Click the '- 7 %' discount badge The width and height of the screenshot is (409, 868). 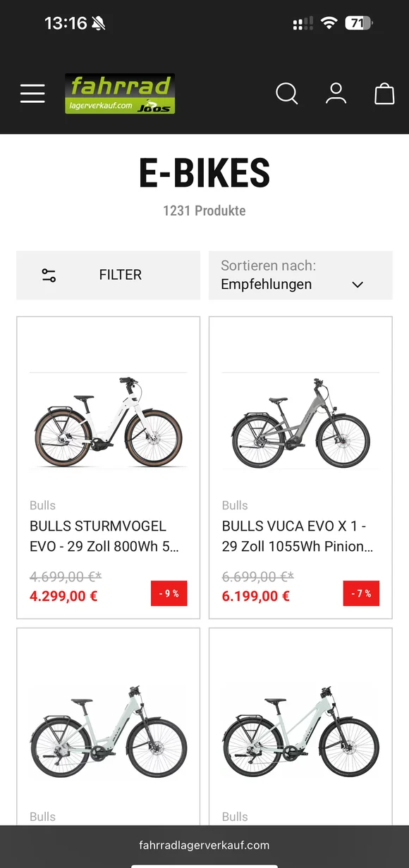click(x=361, y=593)
